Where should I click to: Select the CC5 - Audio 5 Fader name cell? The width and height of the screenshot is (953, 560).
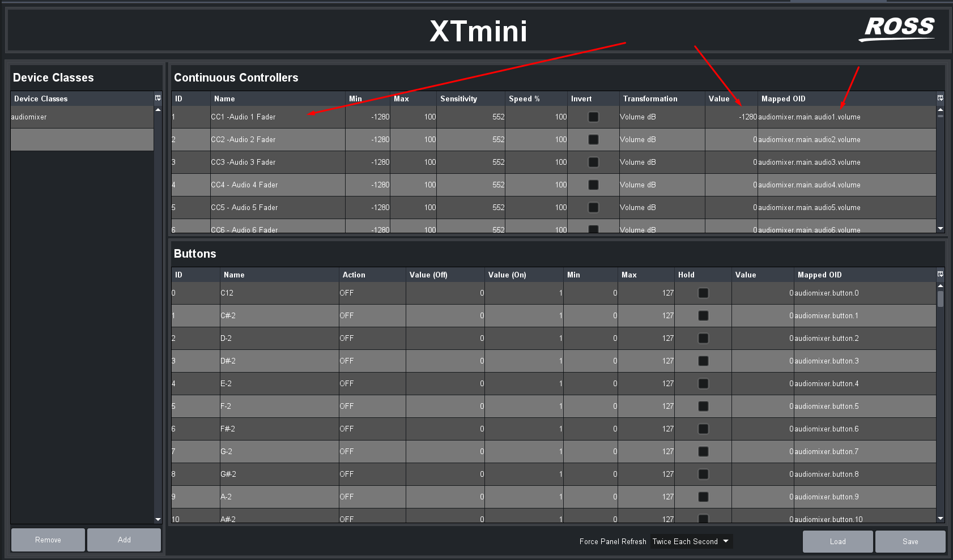pyautogui.click(x=278, y=207)
